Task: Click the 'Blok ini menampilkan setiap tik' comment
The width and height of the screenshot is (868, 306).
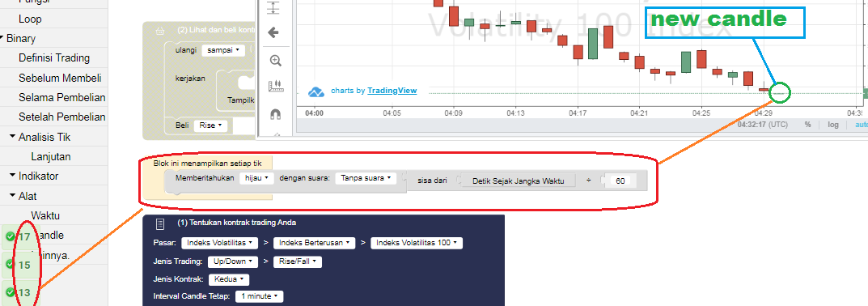Action: [x=208, y=163]
